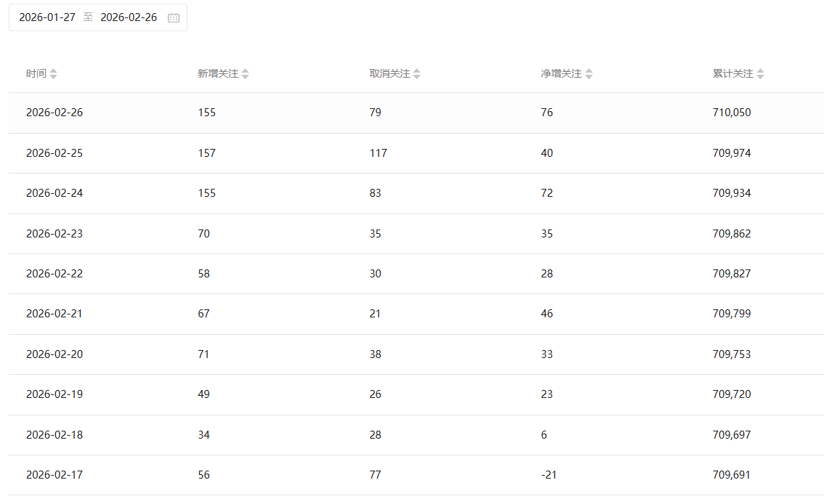Click the 取消关注 column header label
Image resolution: width=824 pixels, height=504 pixels.
click(389, 74)
